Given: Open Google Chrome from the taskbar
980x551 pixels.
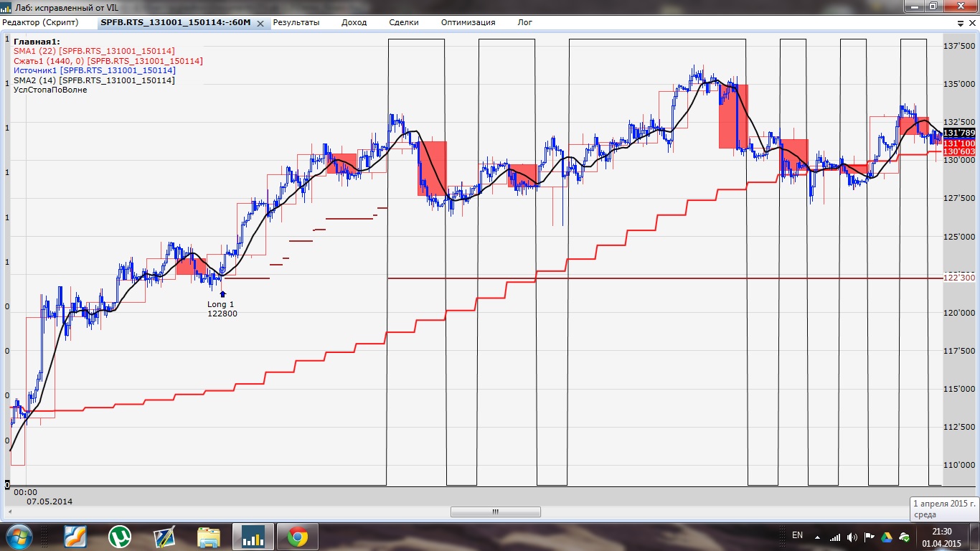Looking at the screenshot, I should pyautogui.click(x=298, y=537).
